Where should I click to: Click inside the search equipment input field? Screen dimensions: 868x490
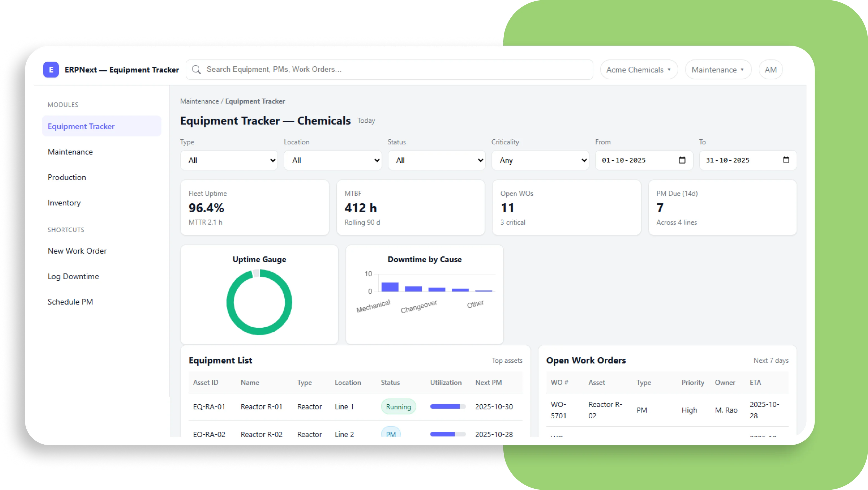pyautogui.click(x=388, y=69)
